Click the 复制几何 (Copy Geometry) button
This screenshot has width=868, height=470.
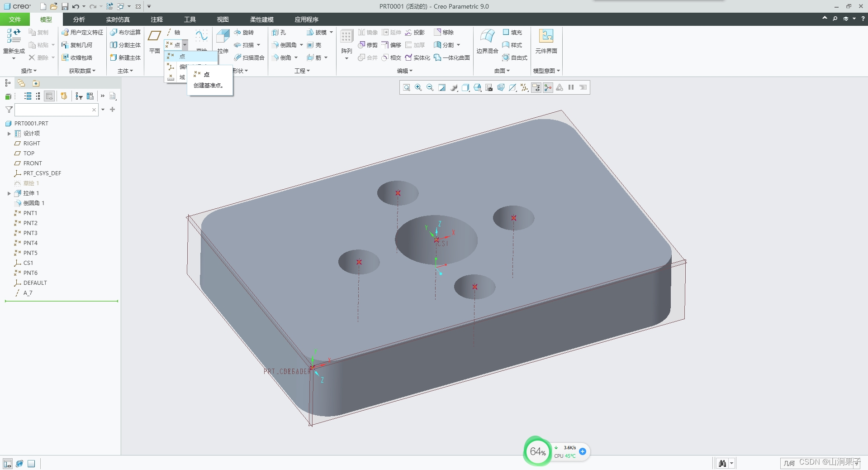tap(77, 45)
